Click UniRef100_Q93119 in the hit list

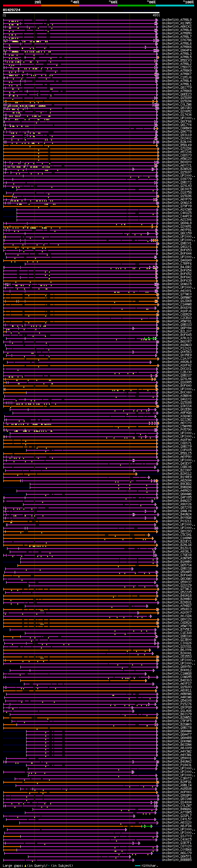coord(177,135)
